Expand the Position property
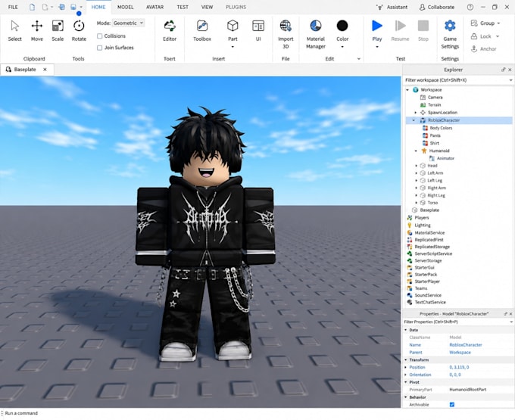515x420 pixels. pos(406,367)
